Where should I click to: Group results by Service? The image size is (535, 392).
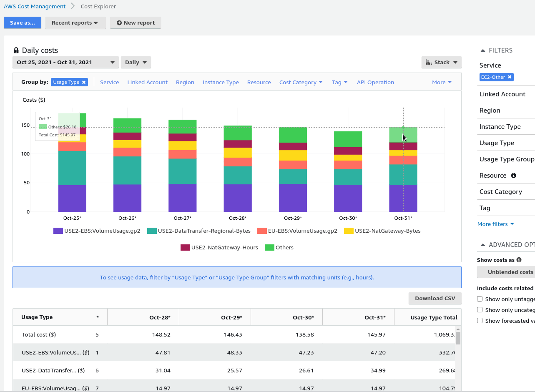point(109,82)
